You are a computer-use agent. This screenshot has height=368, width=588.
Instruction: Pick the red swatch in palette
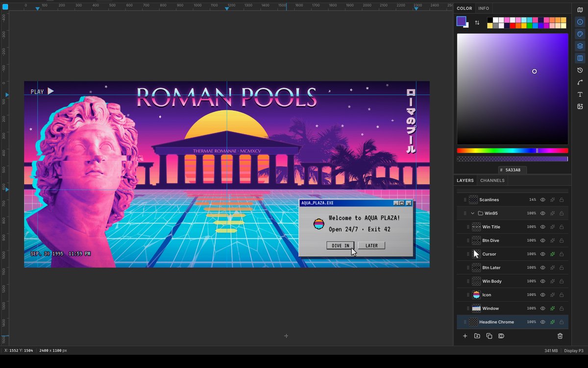tap(513, 26)
